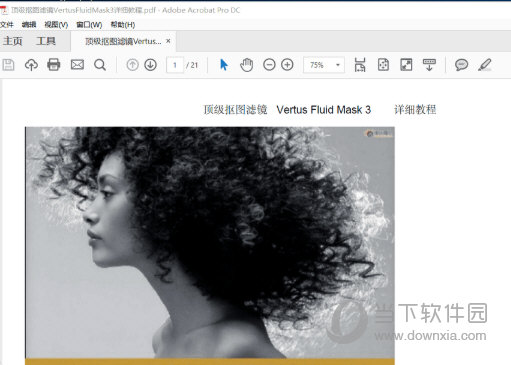
Task: Click the PDF app icon in title bar
Action: pos(4,10)
